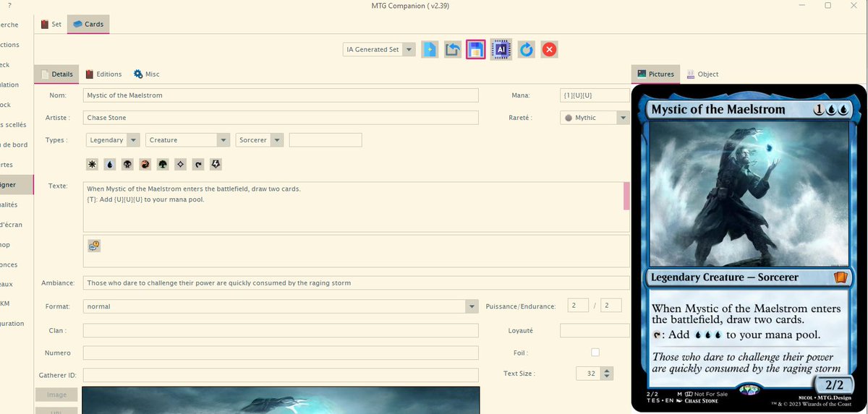Increase Text Size with up arrow
The width and height of the screenshot is (868, 414).
[x=608, y=370]
